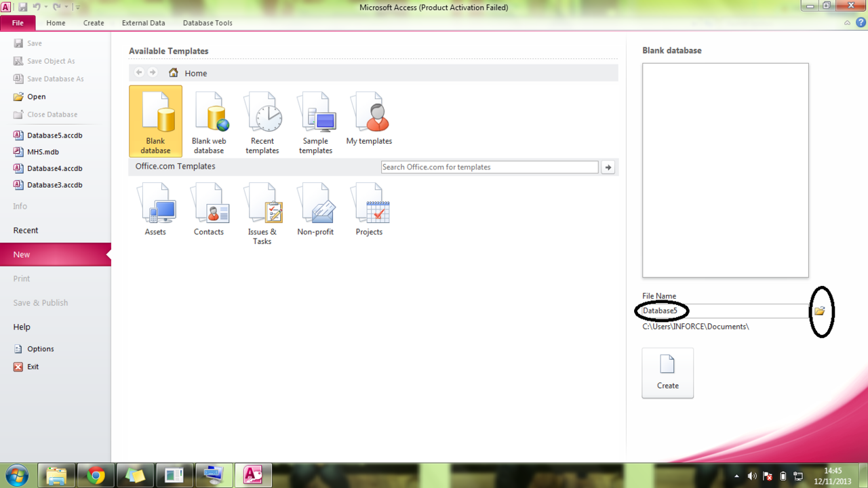This screenshot has width=868, height=488.
Task: Click the Access application icon in title bar
Action: 6,7
